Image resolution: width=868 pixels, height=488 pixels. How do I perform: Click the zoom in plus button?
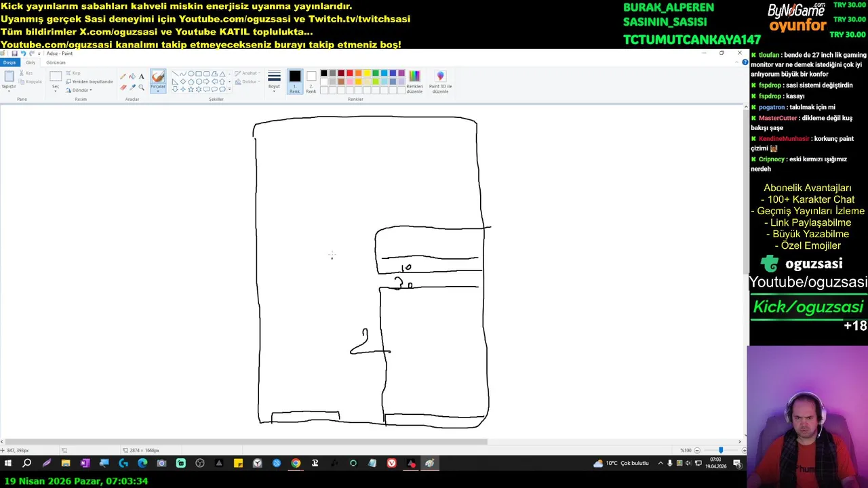coord(744,450)
